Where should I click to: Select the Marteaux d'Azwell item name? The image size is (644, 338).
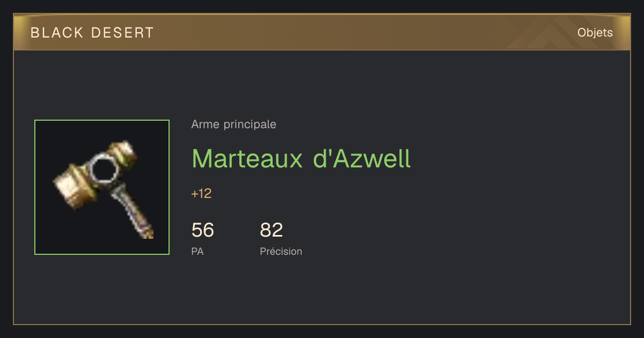pyautogui.click(x=301, y=158)
